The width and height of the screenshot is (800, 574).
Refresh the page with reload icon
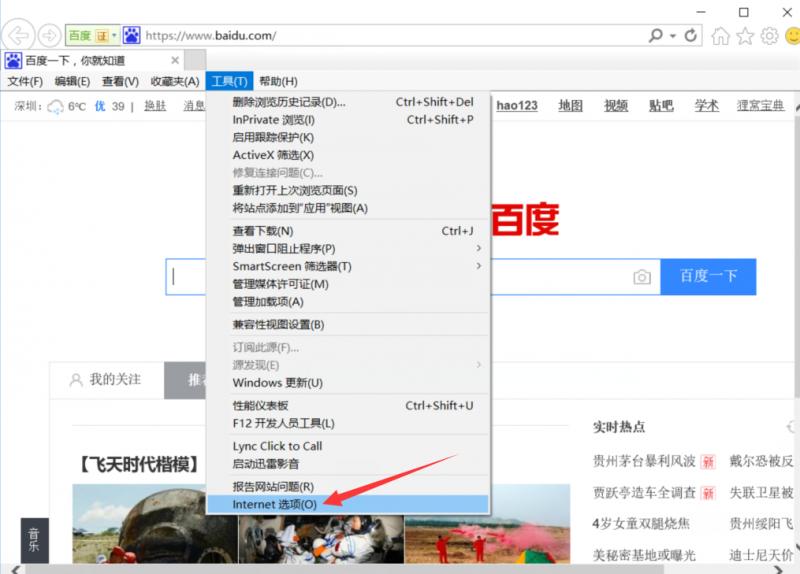point(690,35)
